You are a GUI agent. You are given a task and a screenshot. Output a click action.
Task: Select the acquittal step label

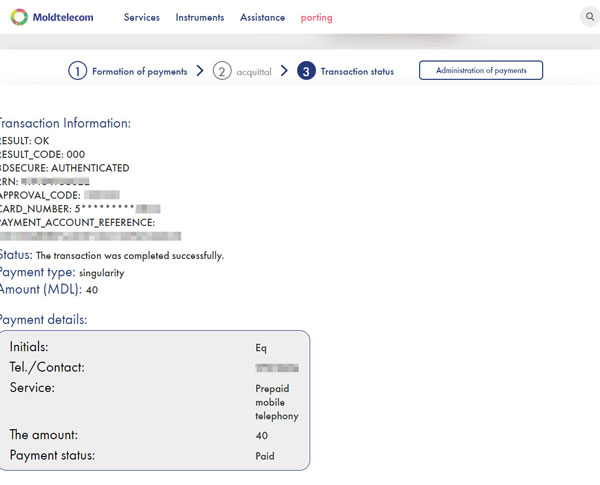(255, 72)
